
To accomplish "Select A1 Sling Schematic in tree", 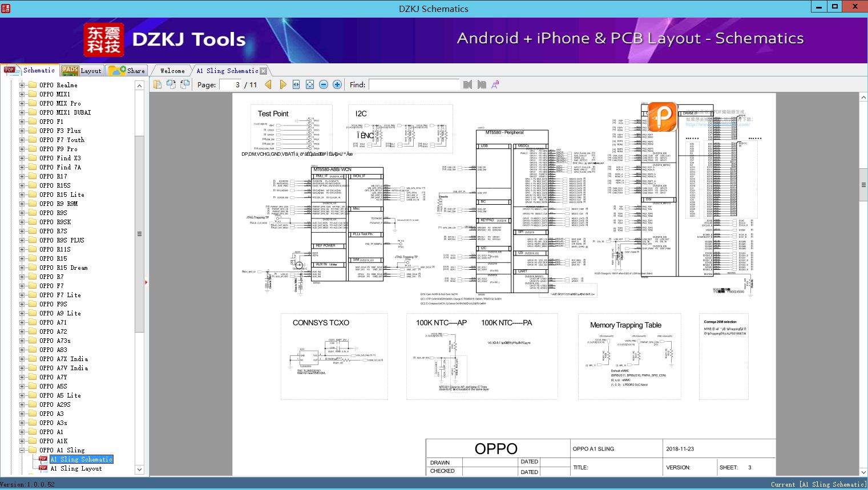I will (x=82, y=459).
